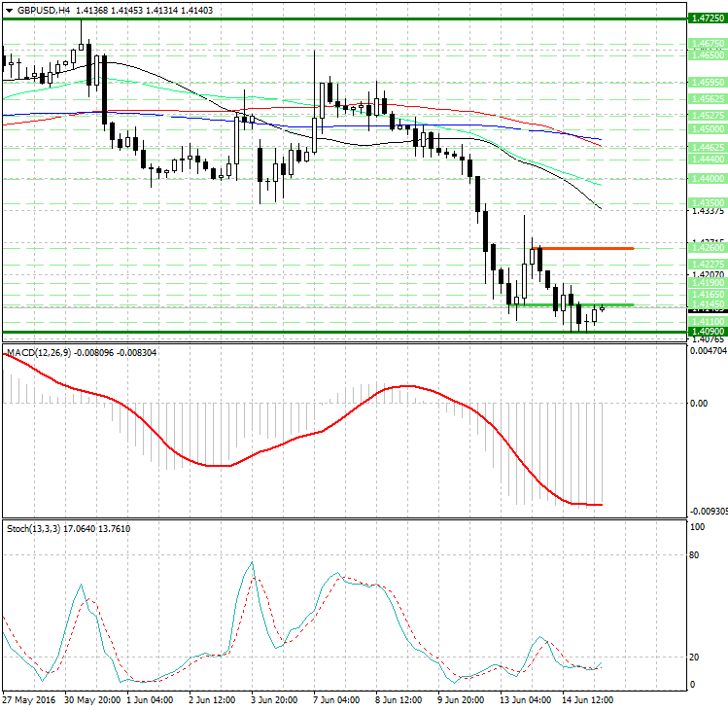
Task: Select the 1.47250 price label on the axis
Action: click(706, 18)
